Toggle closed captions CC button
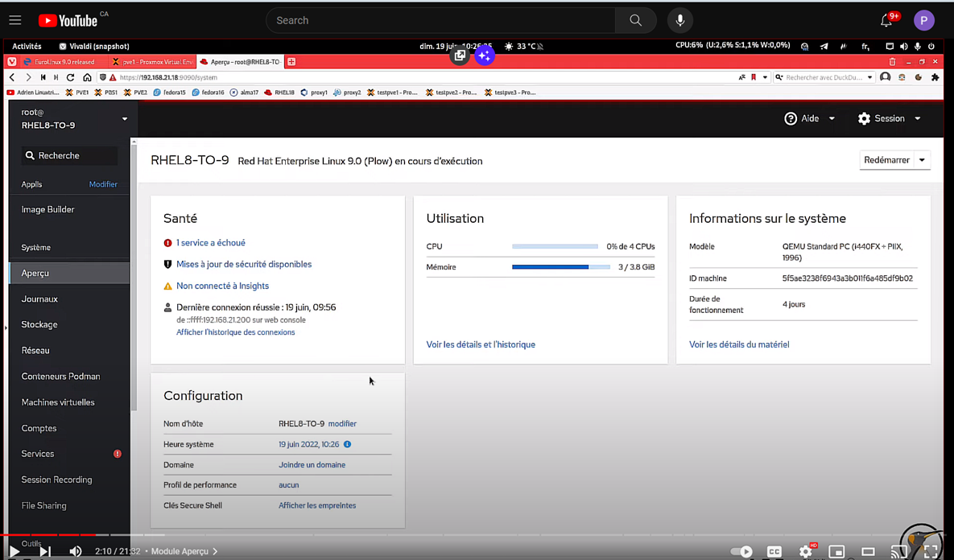The image size is (954, 560). [774, 551]
